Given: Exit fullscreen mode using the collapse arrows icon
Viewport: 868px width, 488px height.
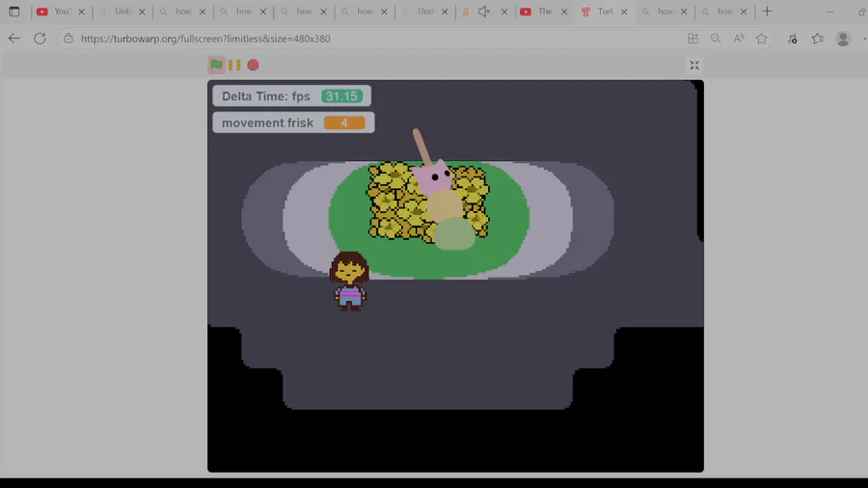Looking at the screenshot, I should [694, 66].
